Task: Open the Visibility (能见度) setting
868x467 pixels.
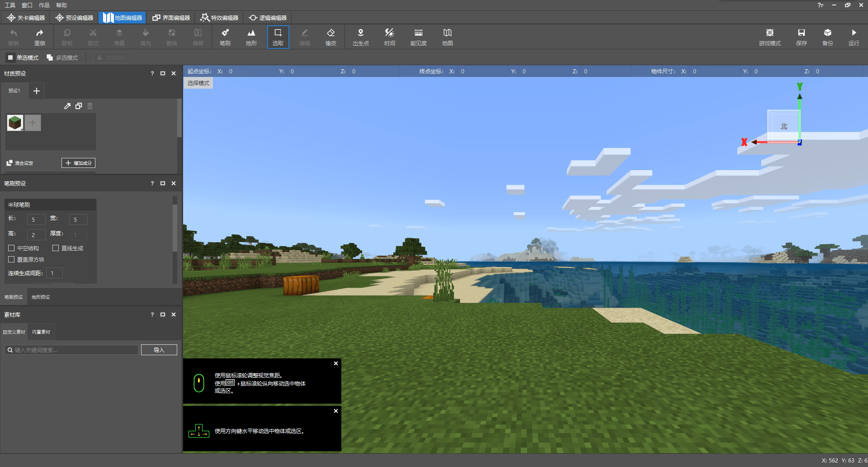Action: point(419,37)
